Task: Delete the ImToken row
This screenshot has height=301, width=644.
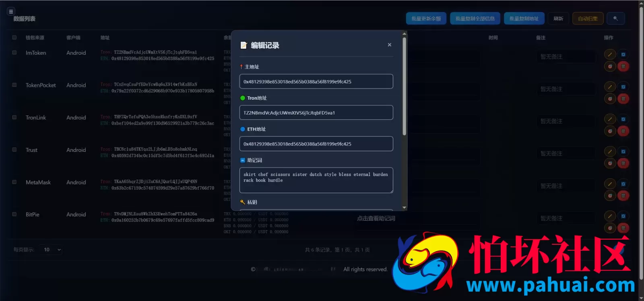Action: coord(623,66)
